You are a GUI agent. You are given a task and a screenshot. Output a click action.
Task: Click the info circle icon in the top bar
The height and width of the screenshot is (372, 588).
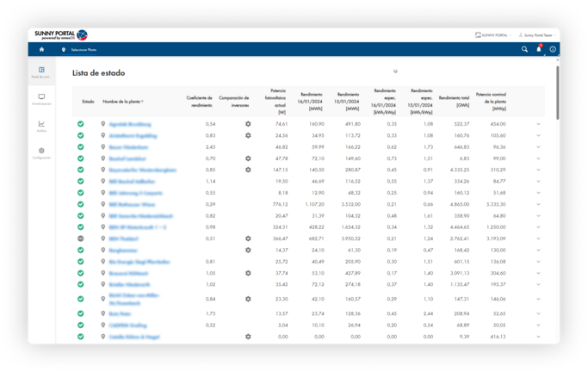553,50
